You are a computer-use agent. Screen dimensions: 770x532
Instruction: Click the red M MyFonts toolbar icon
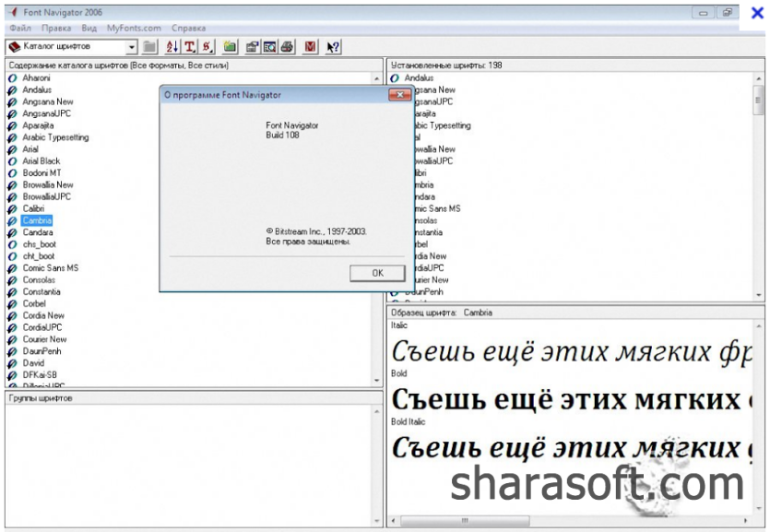[310, 47]
